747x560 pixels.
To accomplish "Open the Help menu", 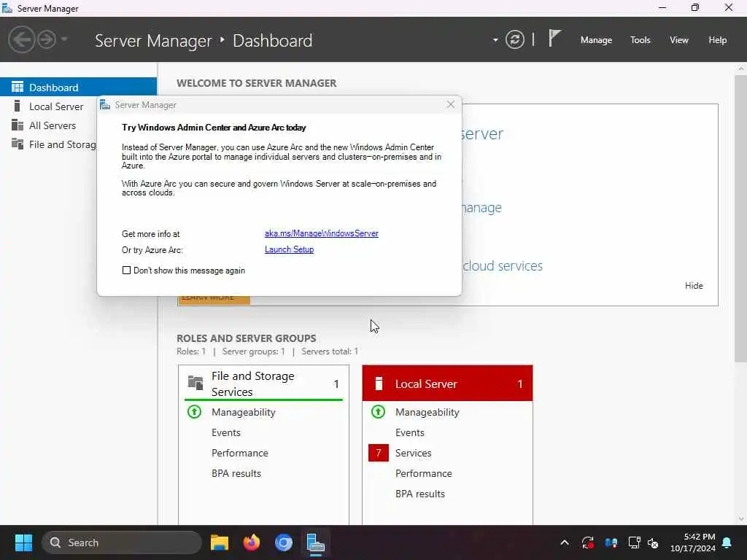I will [x=717, y=40].
